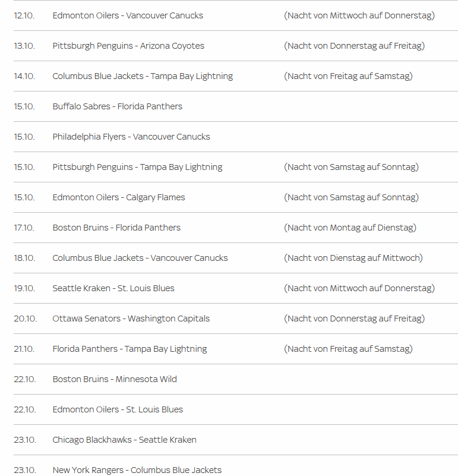Click the 20.10. date cell
This screenshot has height=476, width=458.
(25, 319)
